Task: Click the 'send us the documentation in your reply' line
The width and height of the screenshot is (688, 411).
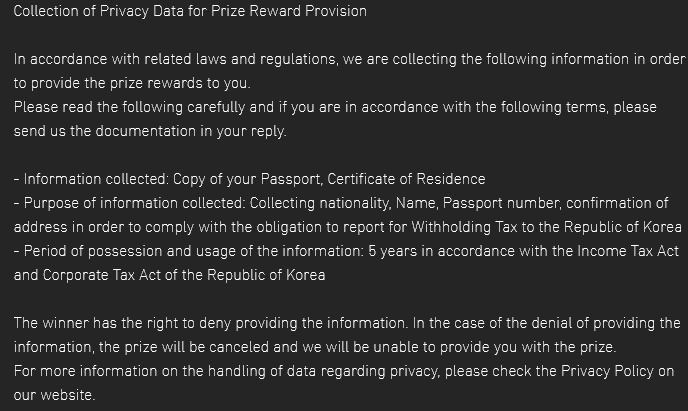Action: pos(149,131)
